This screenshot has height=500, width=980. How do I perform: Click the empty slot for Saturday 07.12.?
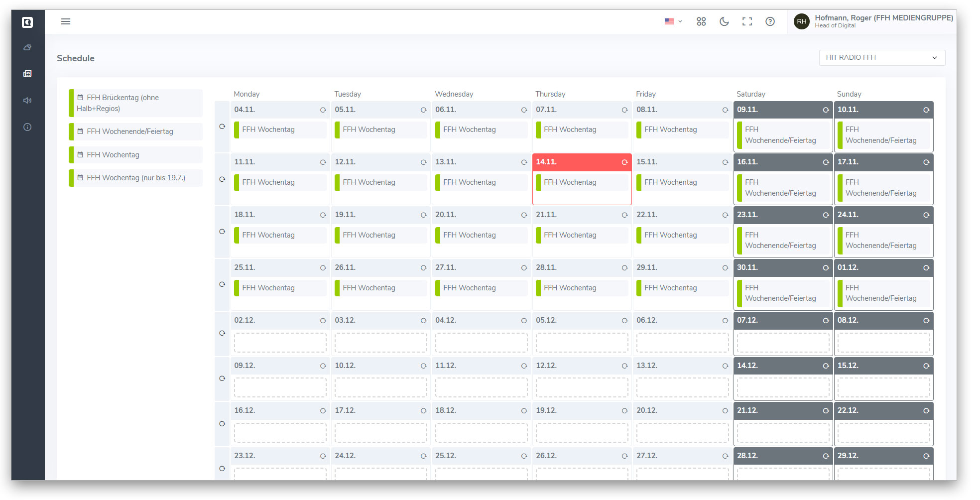(783, 343)
